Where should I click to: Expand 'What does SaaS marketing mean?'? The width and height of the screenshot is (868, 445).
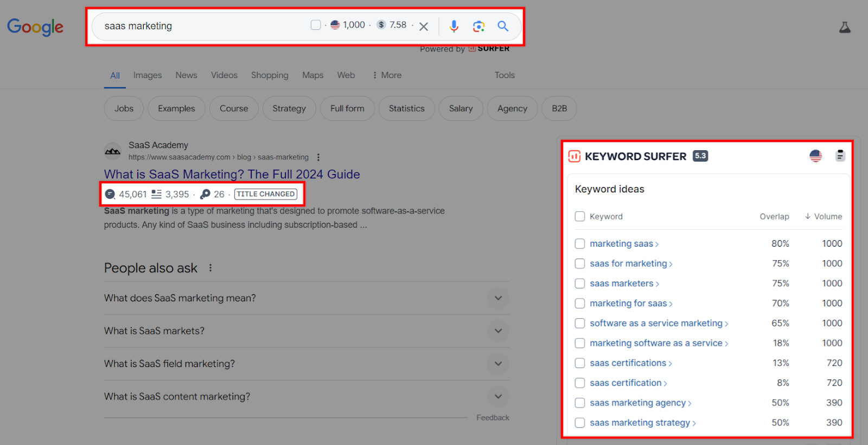coord(497,298)
